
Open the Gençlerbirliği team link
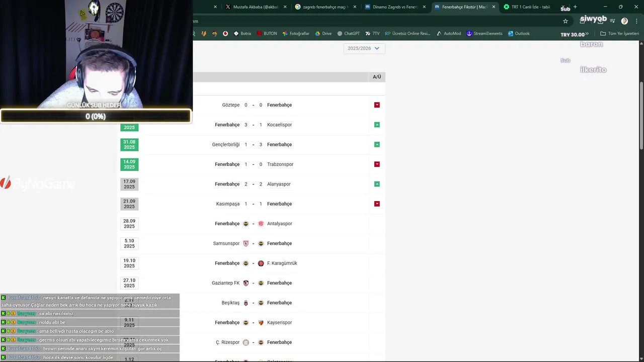(x=226, y=145)
